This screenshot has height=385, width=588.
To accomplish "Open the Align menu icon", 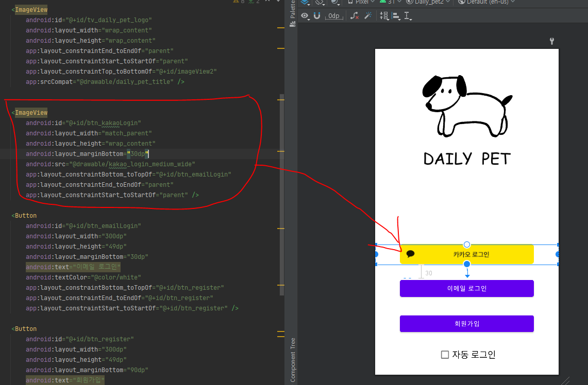I will (396, 16).
